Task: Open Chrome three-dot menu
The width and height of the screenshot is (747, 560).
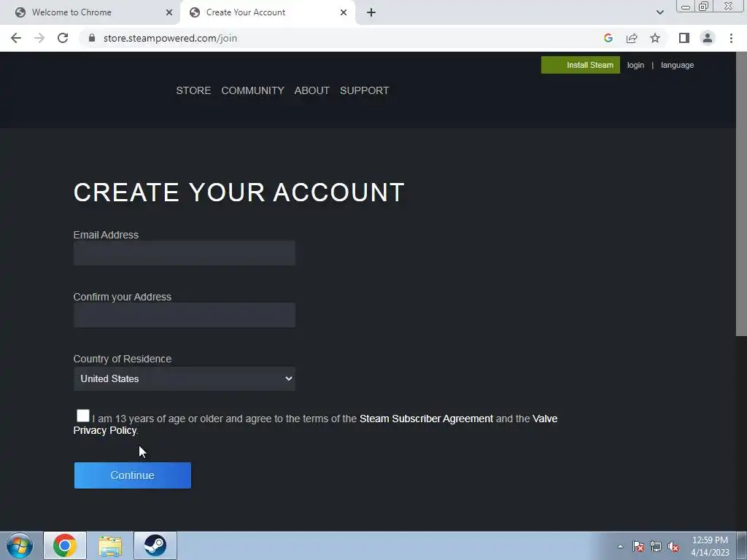Action: [731, 38]
